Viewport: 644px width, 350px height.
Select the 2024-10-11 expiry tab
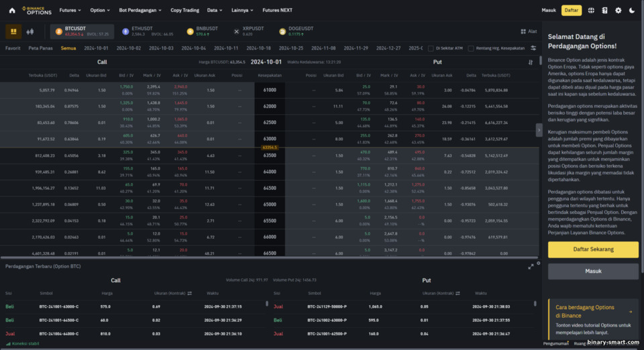(226, 48)
